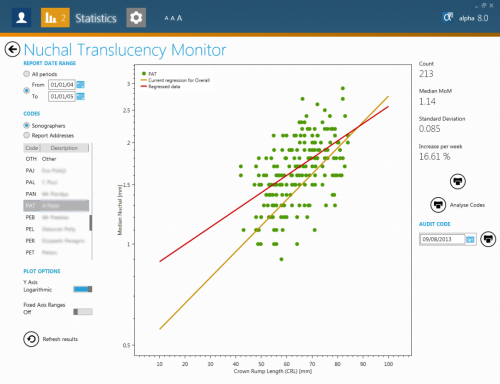Click the Standard Deviation value 0.085
Image resolution: width=500 pixels, height=384 pixels.
[429, 129]
